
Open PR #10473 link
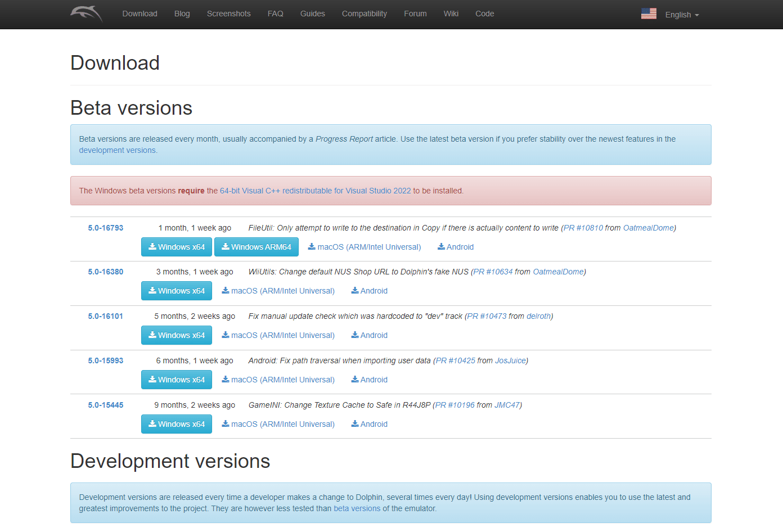point(487,316)
